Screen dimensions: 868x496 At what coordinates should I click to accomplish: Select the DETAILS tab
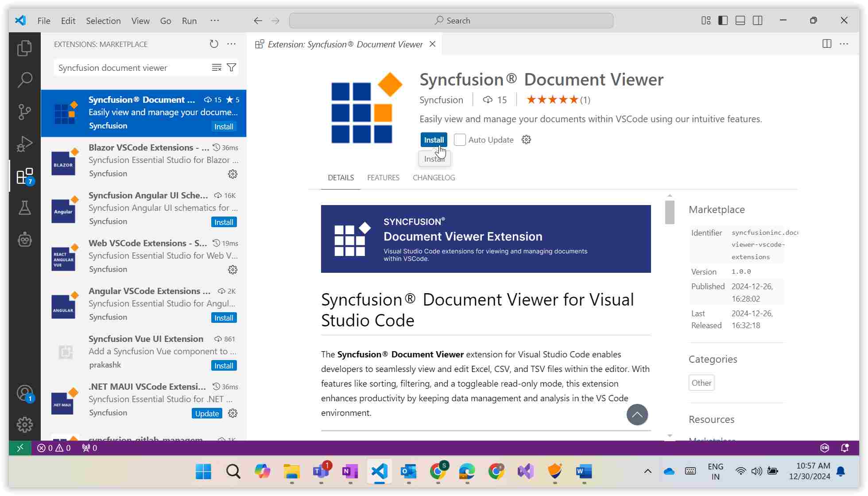(340, 177)
